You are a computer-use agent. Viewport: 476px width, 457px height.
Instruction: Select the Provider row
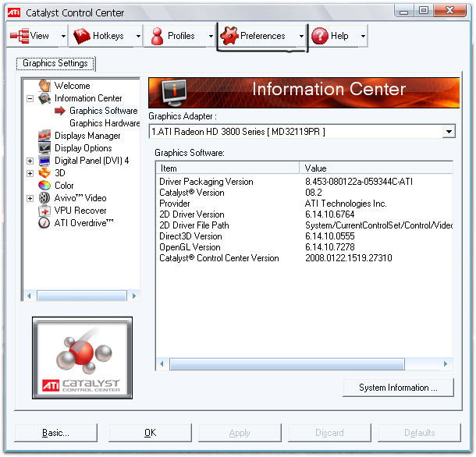[x=304, y=204]
